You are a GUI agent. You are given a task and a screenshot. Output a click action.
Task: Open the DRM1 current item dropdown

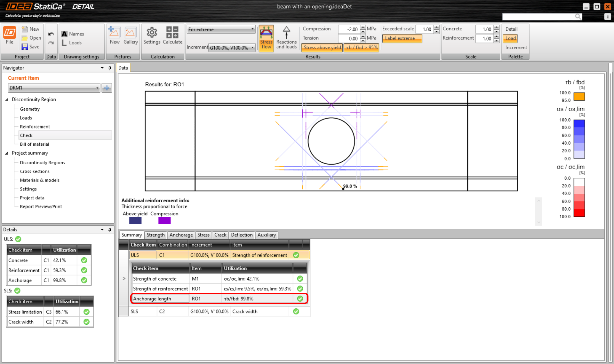tap(54, 88)
